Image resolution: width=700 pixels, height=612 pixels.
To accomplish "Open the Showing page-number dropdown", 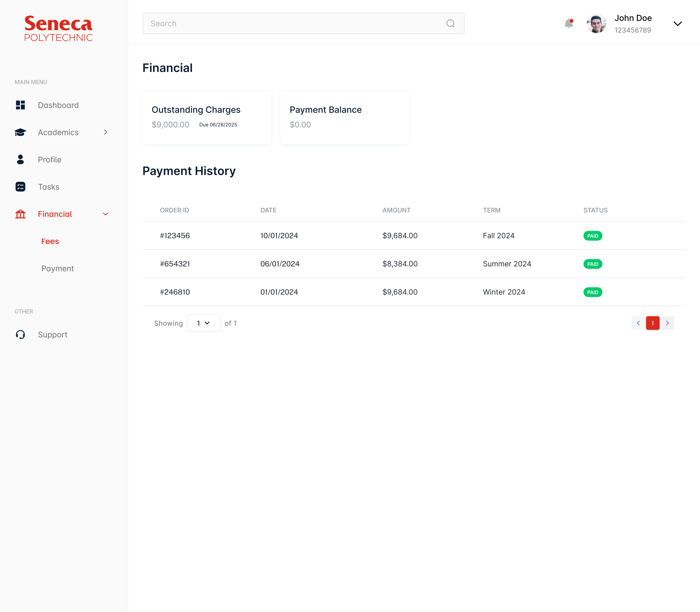I will click(204, 323).
